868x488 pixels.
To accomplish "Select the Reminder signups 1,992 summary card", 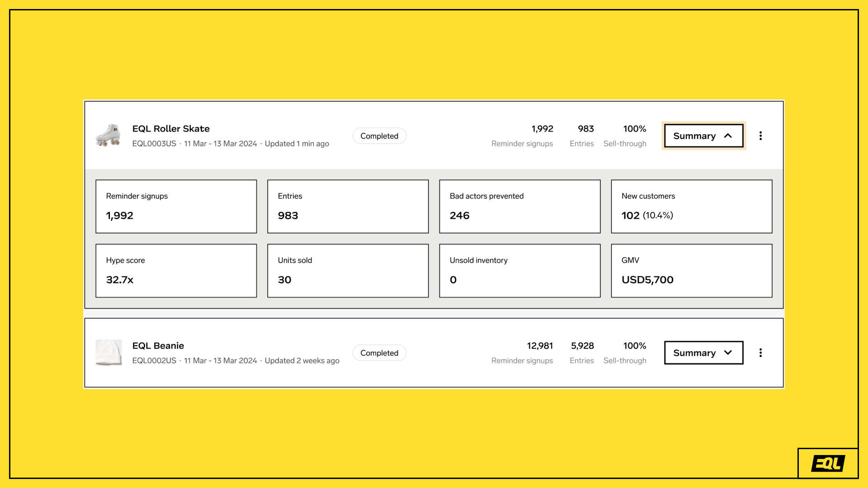I will click(176, 206).
